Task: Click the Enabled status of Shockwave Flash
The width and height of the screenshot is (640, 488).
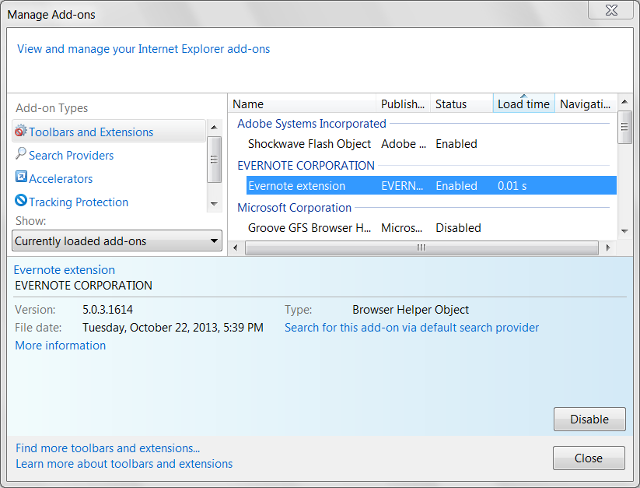Action: [456, 144]
